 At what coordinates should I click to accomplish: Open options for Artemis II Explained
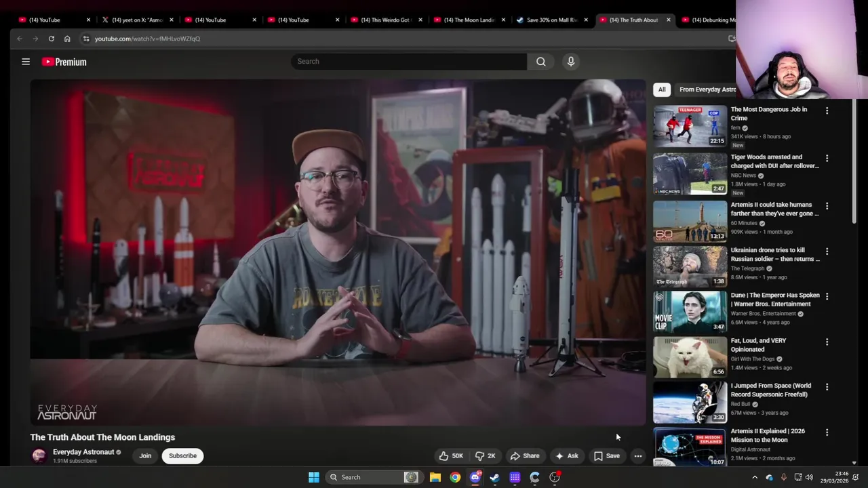click(x=827, y=432)
